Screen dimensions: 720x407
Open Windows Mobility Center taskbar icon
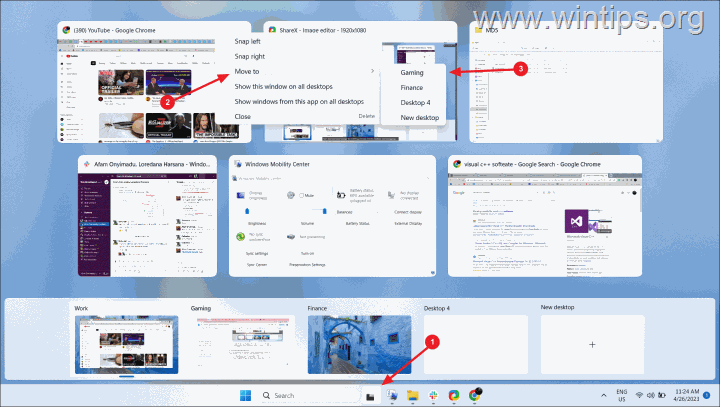(390, 396)
